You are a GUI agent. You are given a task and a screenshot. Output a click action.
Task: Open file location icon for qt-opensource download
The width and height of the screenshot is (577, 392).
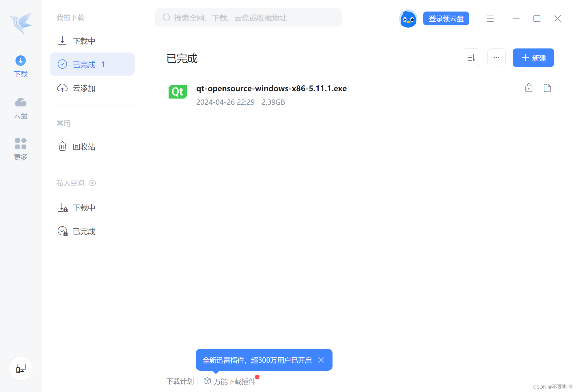[x=547, y=88]
